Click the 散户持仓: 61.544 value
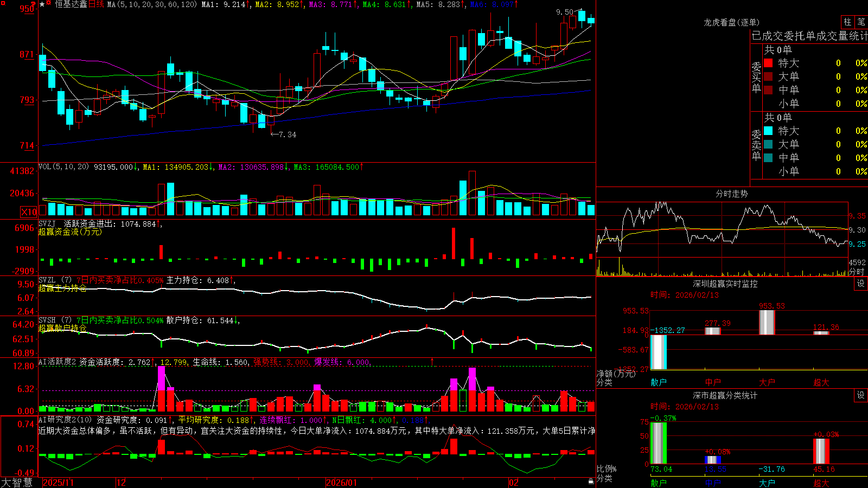The width and height of the screenshot is (868, 488). [200, 320]
